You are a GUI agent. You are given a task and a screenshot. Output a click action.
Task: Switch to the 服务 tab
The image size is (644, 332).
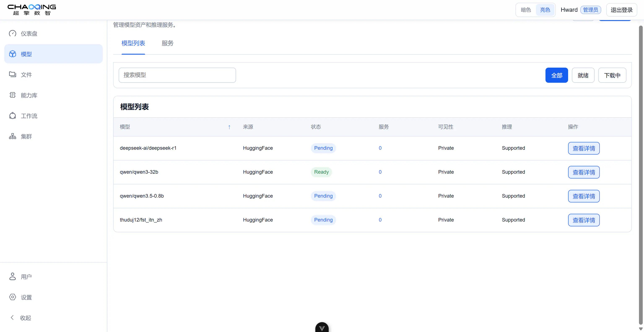[167, 43]
